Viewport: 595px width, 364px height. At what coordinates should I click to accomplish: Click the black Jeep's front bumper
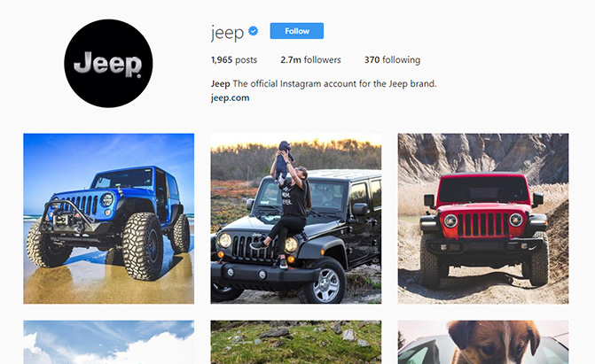point(262,274)
